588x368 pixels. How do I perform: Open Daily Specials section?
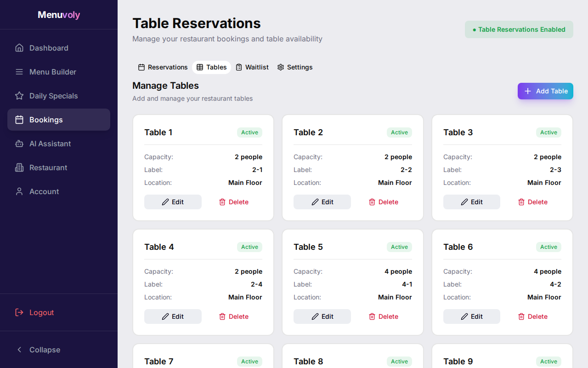click(59, 96)
